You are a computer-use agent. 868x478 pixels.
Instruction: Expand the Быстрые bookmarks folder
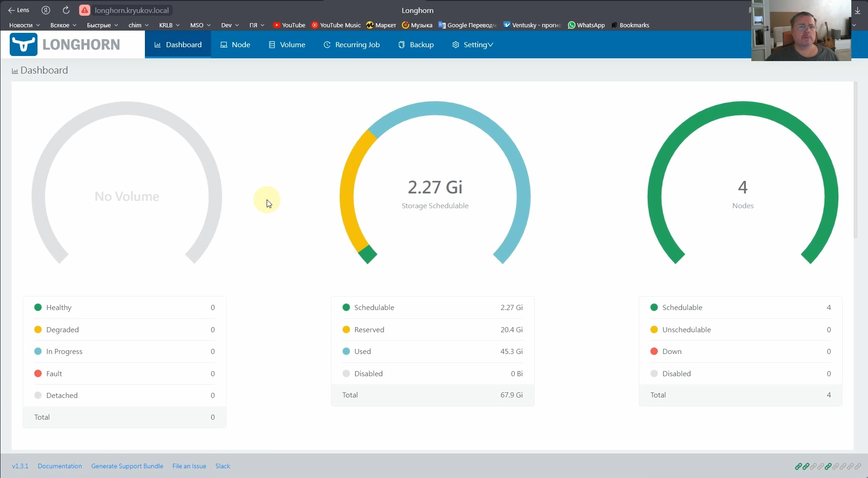tap(102, 25)
